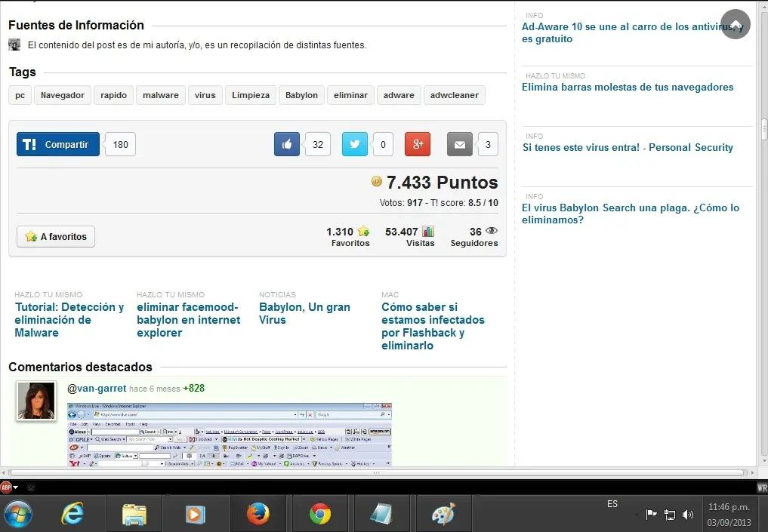The height and width of the screenshot is (532, 768).
Task: Select the pc tag
Action: 20,95
